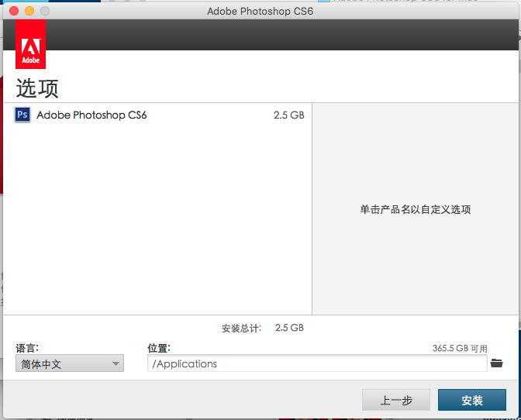Click the 2.5 GB size in product row
Image resolution: width=521 pixels, height=420 pixels.
(x=288, y=115)
